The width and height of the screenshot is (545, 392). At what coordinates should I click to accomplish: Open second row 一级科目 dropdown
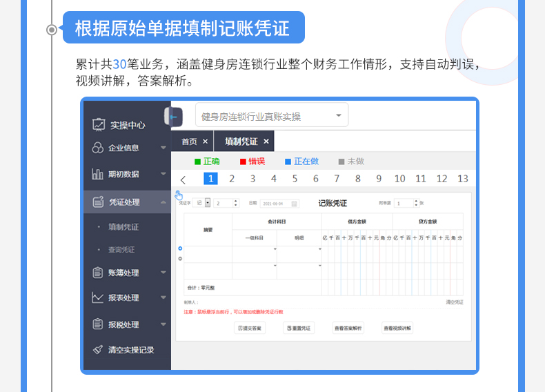[x=275, y=266]
